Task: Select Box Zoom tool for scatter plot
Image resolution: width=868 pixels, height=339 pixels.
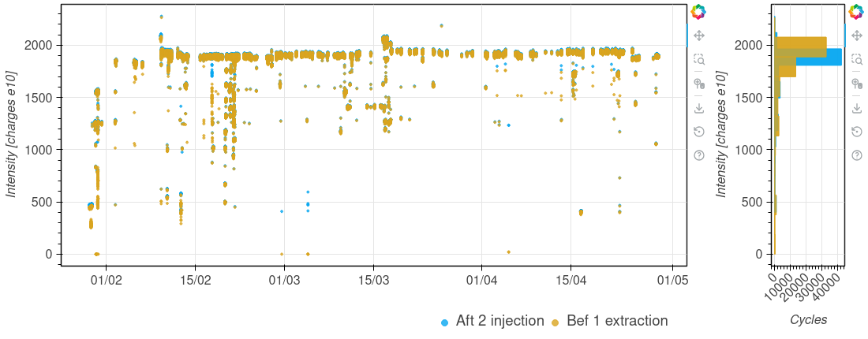Action: click(698, 59)
